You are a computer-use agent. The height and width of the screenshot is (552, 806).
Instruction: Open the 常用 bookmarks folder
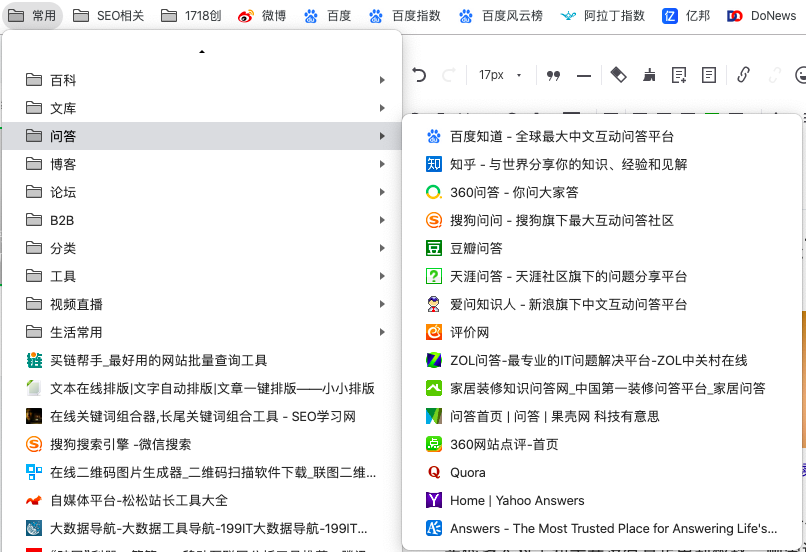pyautogui.click(x=32, y=16)
